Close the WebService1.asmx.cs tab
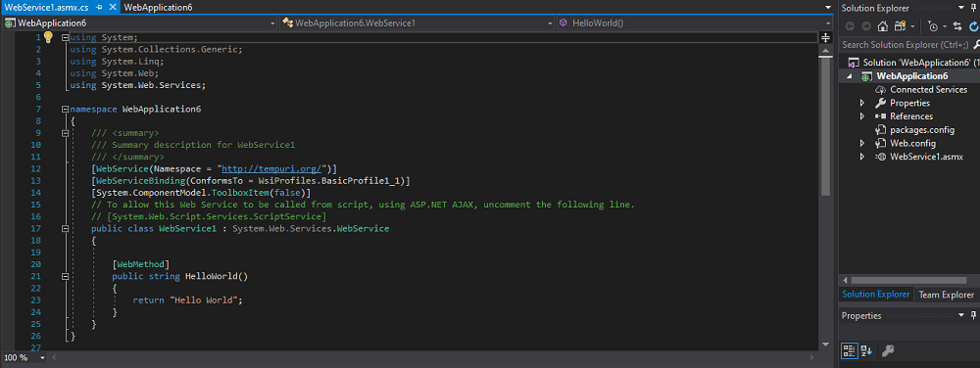Viewport: 980px width, 368px height. coord(112,8)
